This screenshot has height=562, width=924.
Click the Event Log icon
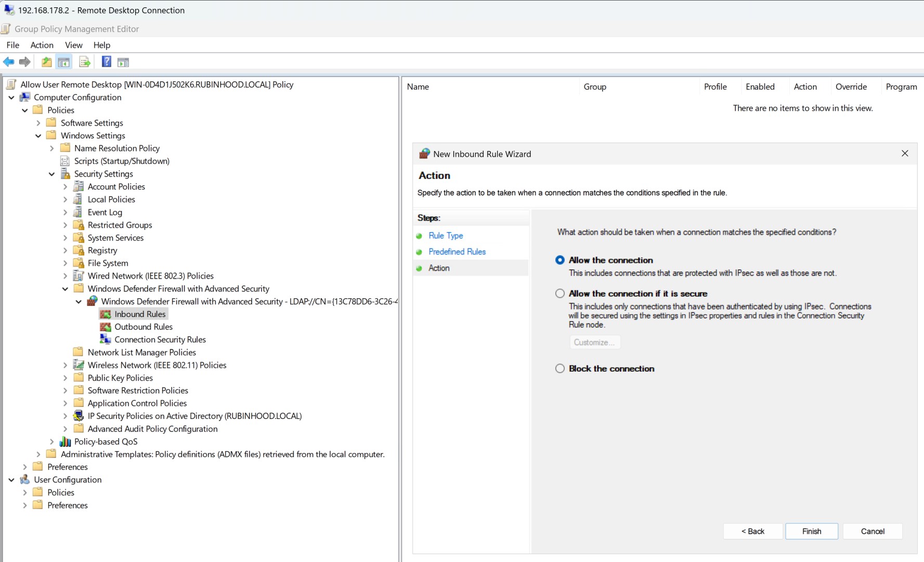tap(78, 212)
